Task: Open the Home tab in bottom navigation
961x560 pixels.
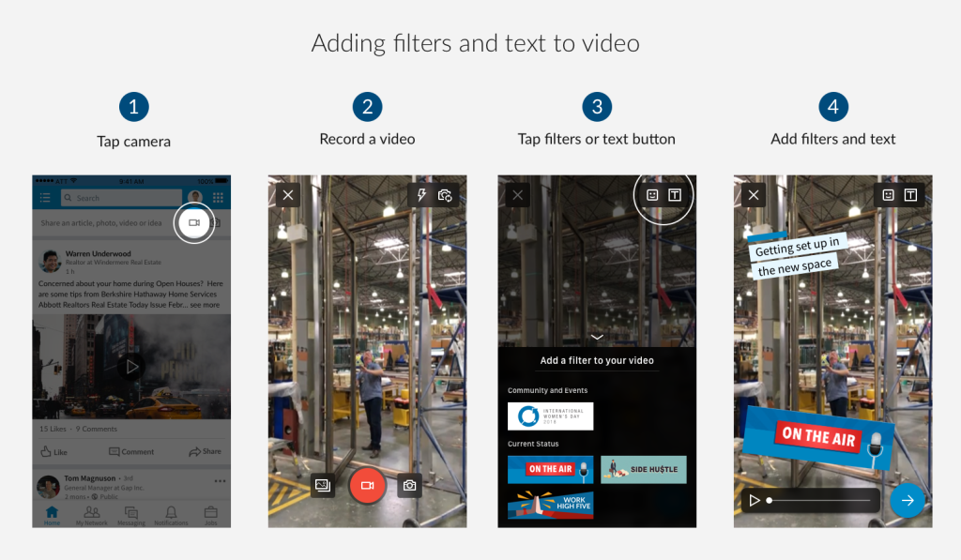Action: click(52, 515)
